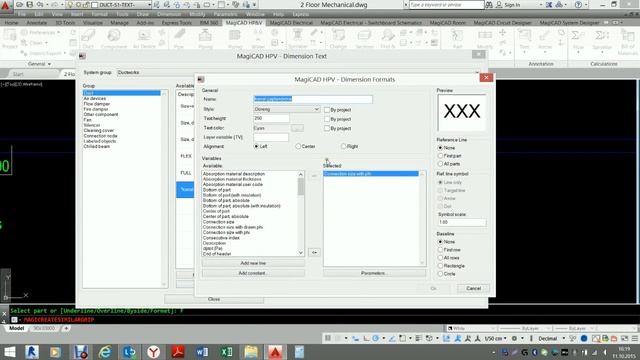Click the Symbol scale input field
The image size is (640, 360).
pos(462,222)
